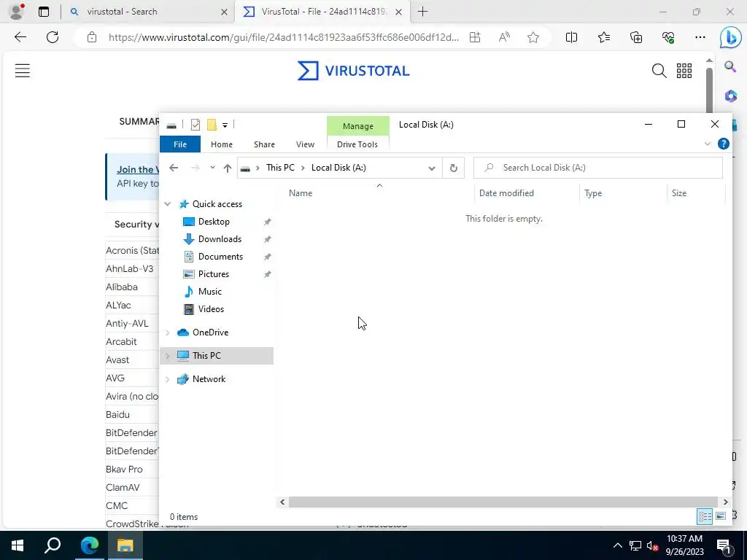Switch to Large icons view layout
Screen dimensions: 747x560
(x=721, y=516)
